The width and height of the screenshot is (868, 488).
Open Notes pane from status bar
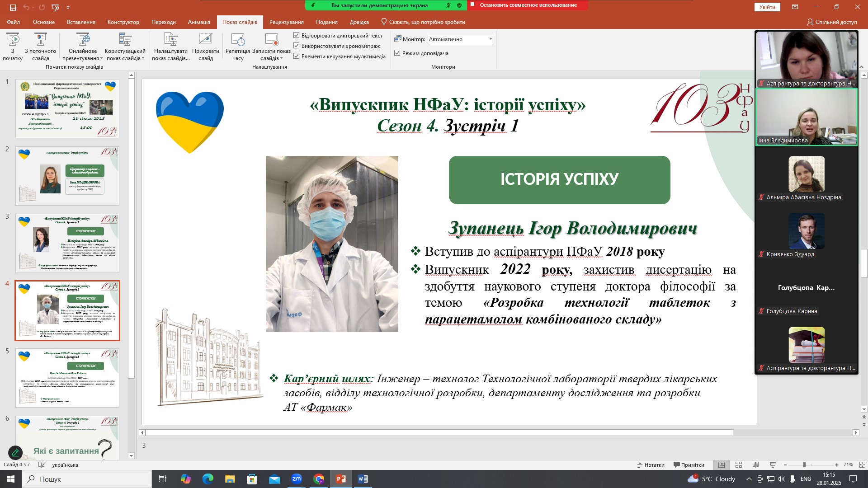point(651,465)
